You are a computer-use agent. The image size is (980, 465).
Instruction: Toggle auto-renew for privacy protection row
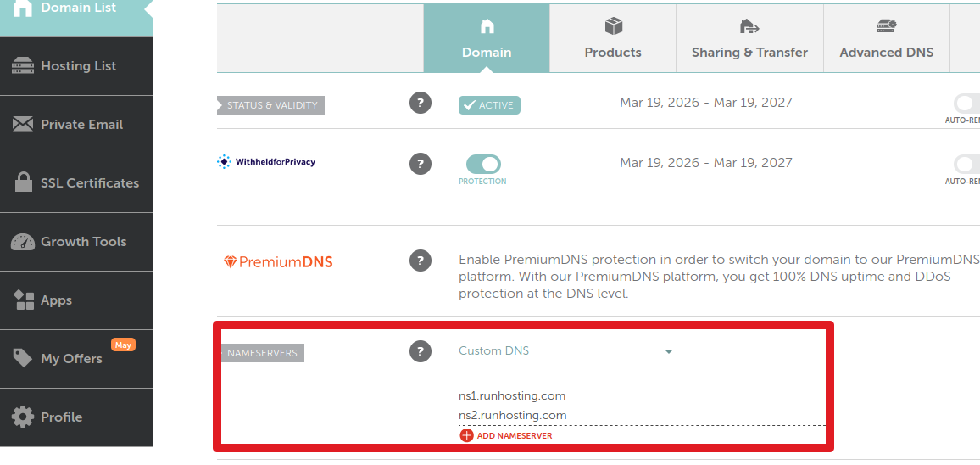(x=967, y=165)
